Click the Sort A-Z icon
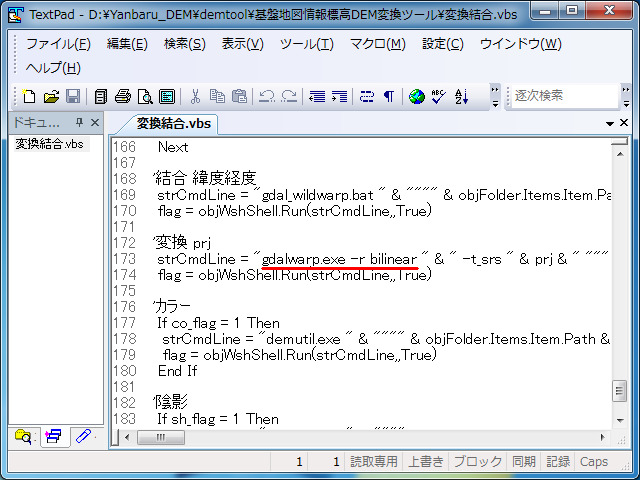This screenshot has height=480, width=640. pos(462,97)
